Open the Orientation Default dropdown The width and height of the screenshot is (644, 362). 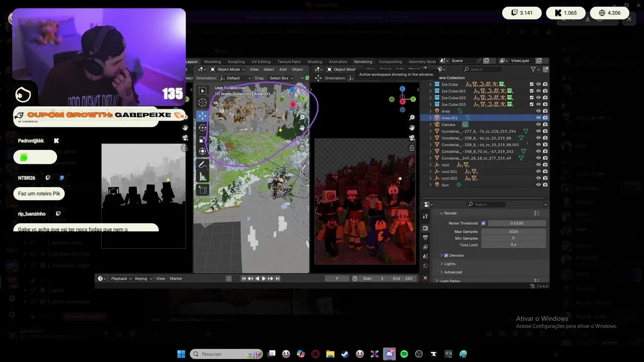click(235, 78)
